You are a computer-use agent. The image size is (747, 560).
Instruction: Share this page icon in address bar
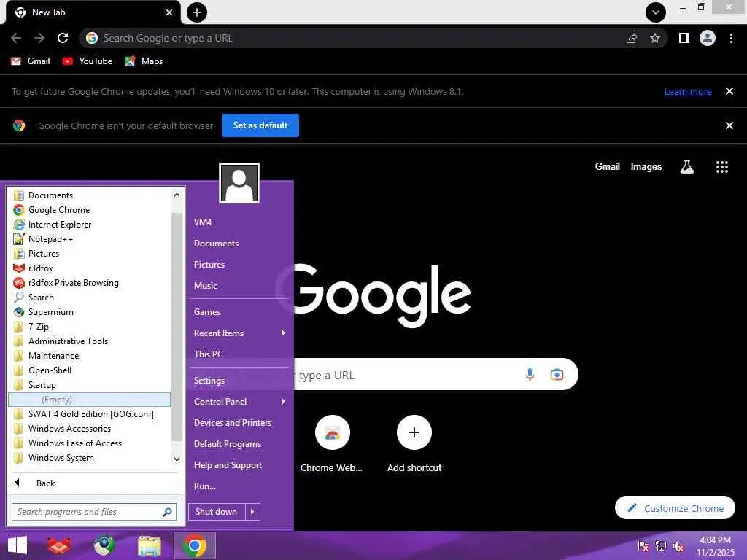632,38
